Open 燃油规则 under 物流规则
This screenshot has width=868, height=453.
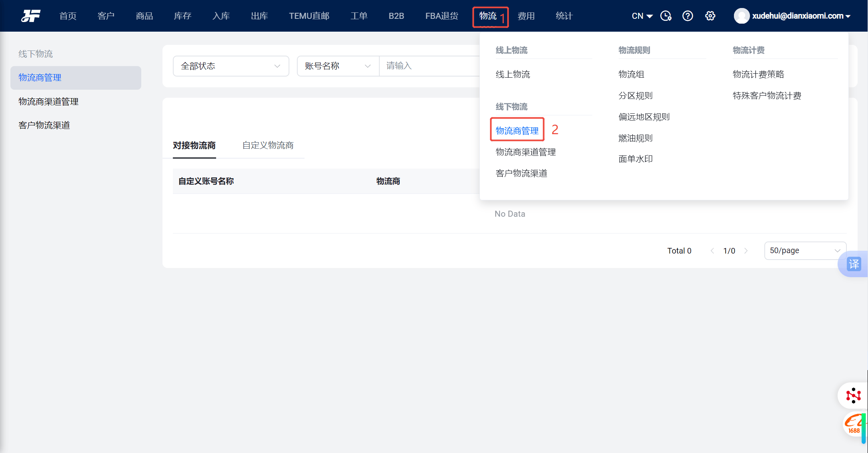pos(635,138)
